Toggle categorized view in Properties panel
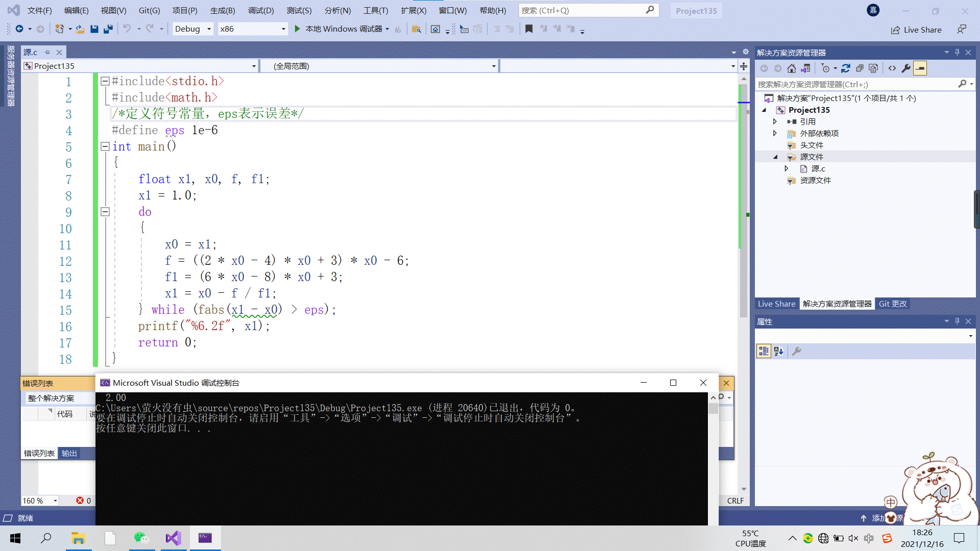The width and height of the screenshot is (980, 551). click(764, 351)
